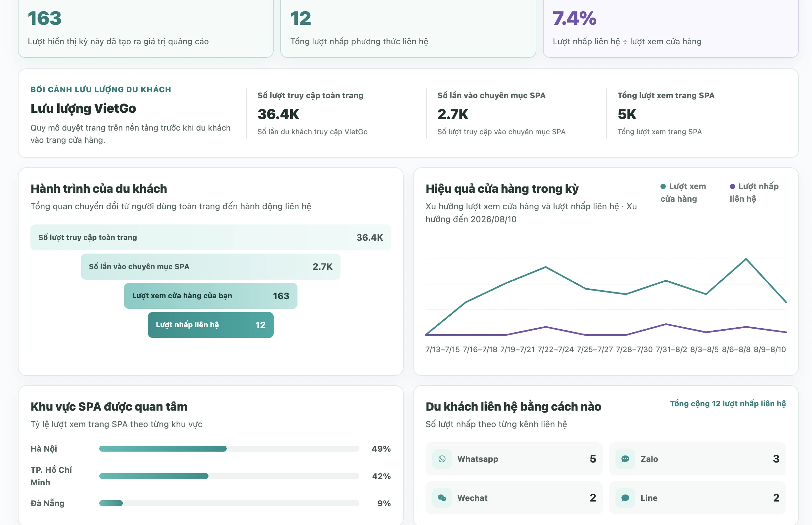Click 'Số lượt nhấp theo từng kênh liên hệ' subtitle
Screen dimensions: 812x525
coord(496,424)
